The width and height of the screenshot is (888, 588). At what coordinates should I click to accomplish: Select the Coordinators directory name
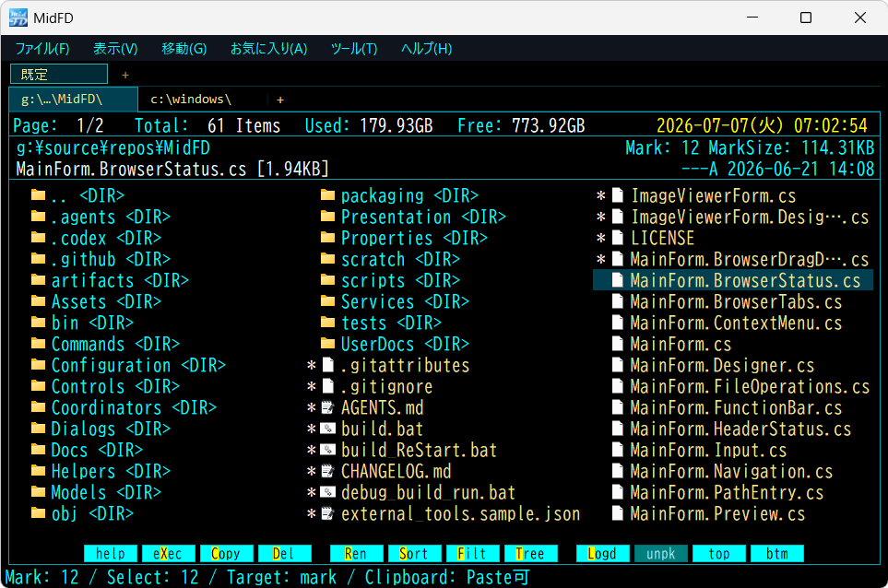106,407
